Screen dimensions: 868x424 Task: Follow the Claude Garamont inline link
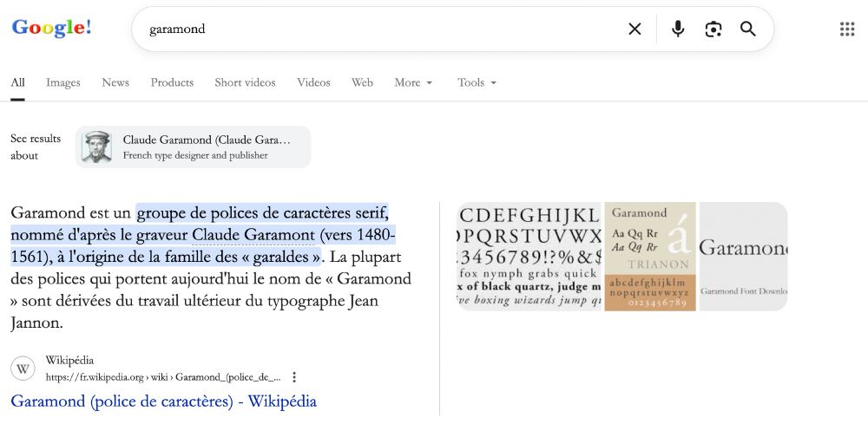pyautogui.click(x=253, y=235)
